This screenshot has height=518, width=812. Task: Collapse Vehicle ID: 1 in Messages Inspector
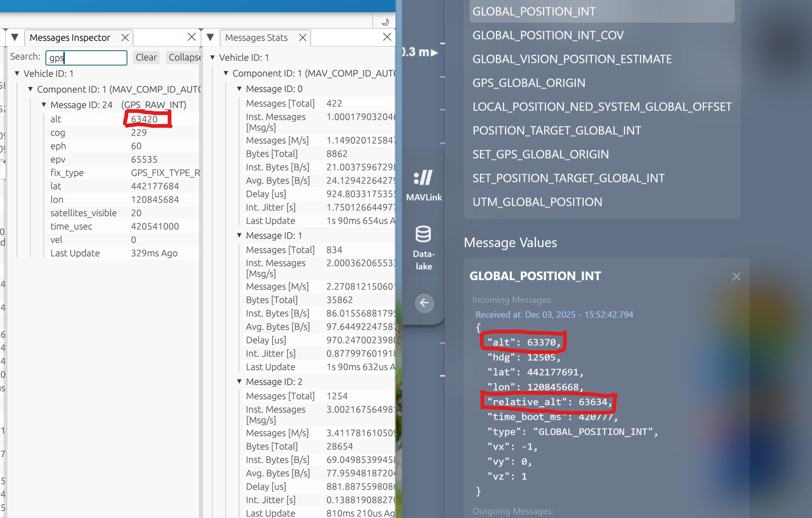point(17,74)
